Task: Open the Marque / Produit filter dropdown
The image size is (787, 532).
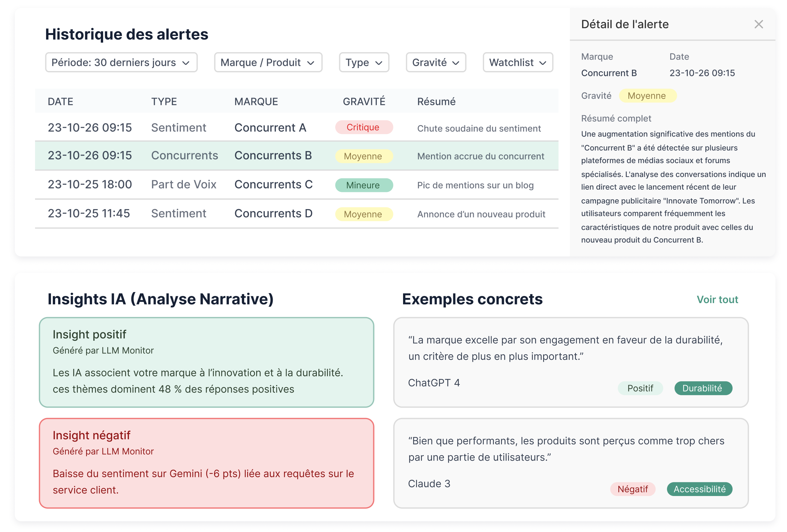Action: click(268, 62)
